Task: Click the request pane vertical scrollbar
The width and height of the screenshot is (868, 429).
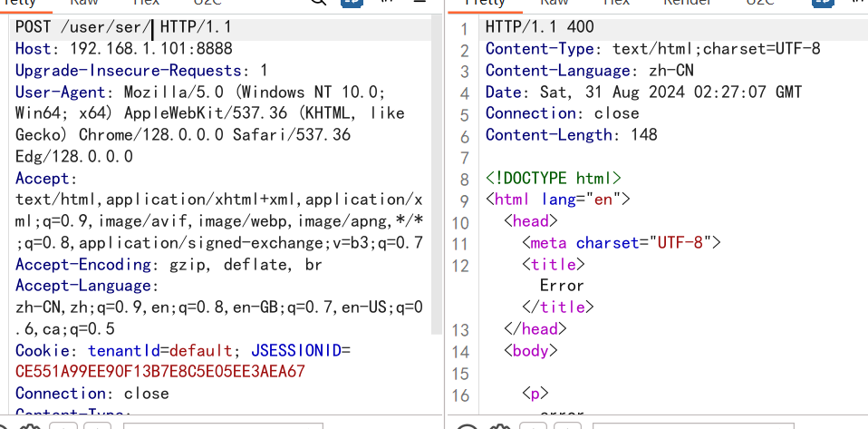Action: click(x=437, y=174)
